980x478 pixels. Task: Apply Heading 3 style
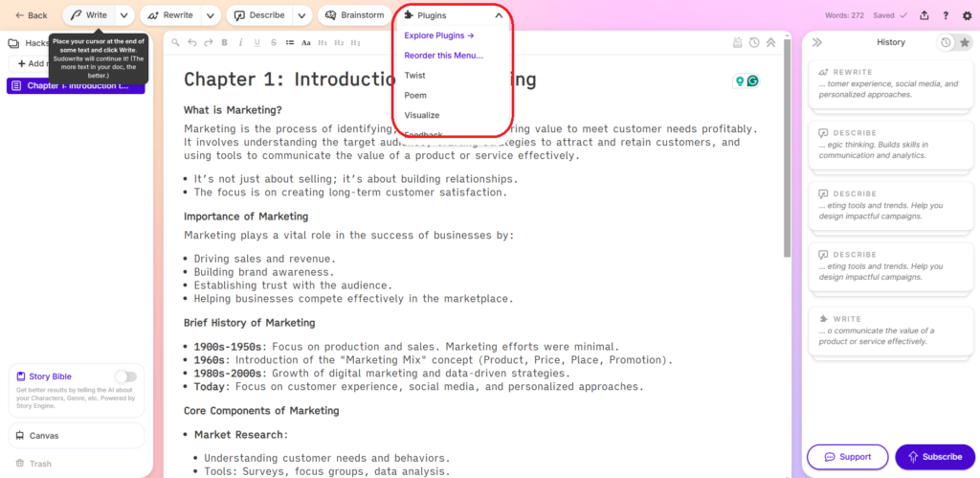click(355, 42)
